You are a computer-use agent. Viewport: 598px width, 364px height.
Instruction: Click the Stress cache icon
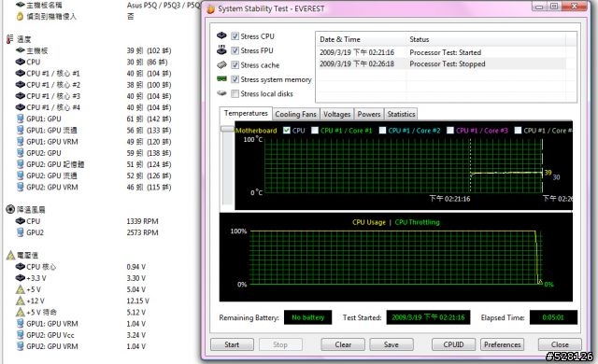221,64
